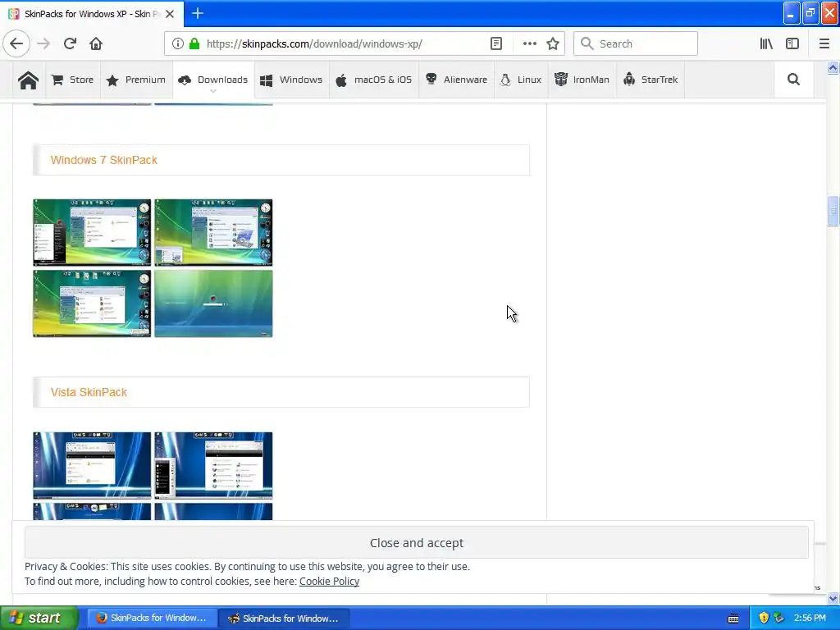The height and width of the screenshot is (630, 840).
Task: Switch to second SkinPacks taskbar window
Action: coord(284,619)
